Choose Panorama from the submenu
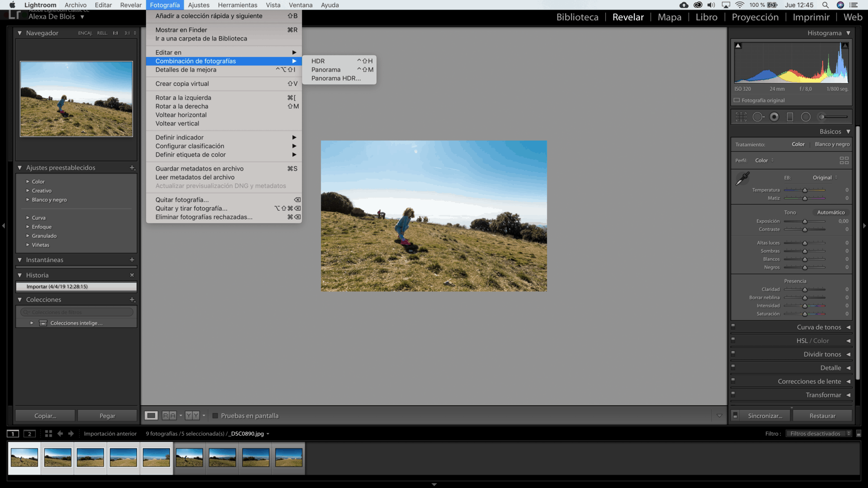The width and height of the screenshot is (868, 488). click(339, 70)
